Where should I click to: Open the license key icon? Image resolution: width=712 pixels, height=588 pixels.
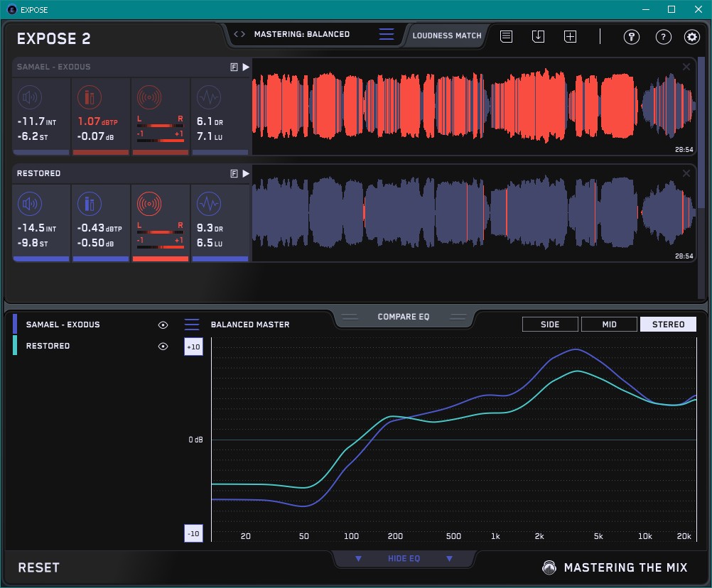click(x=632, y=37)
